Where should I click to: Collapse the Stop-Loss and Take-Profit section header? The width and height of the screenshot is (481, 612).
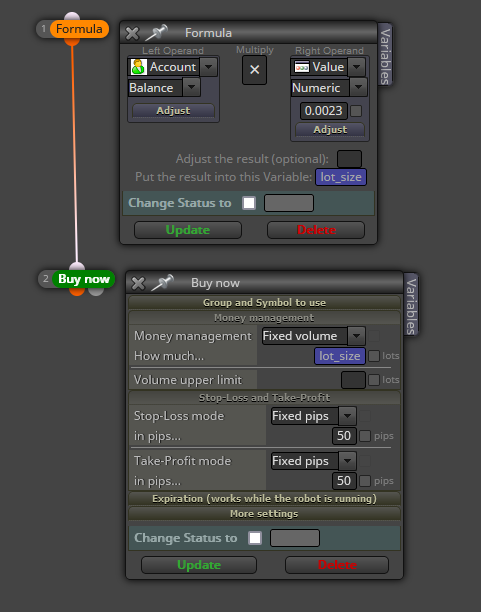(264, 398)
